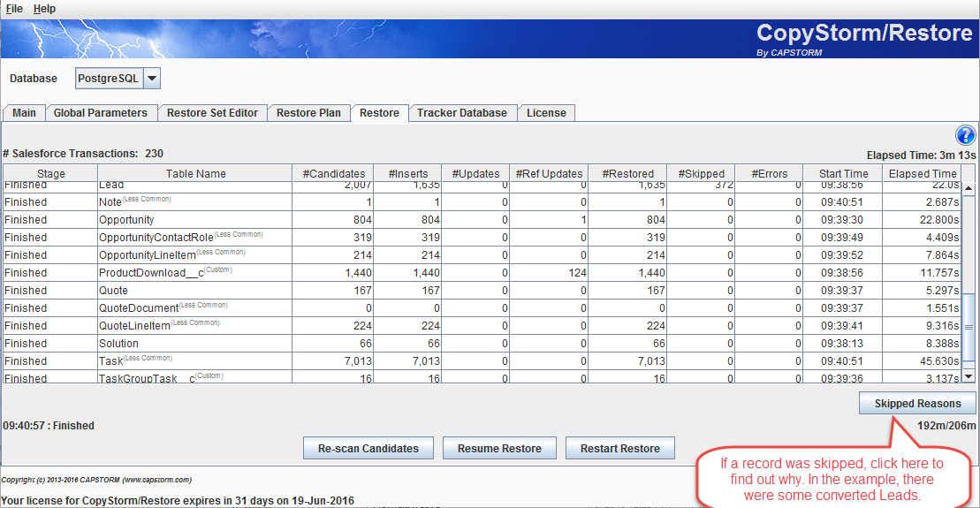This screenshot has height=508, width=980.
Task: Select the PostgreSQL database combo box
Action: pyautogui.click(x=118, y=79)
